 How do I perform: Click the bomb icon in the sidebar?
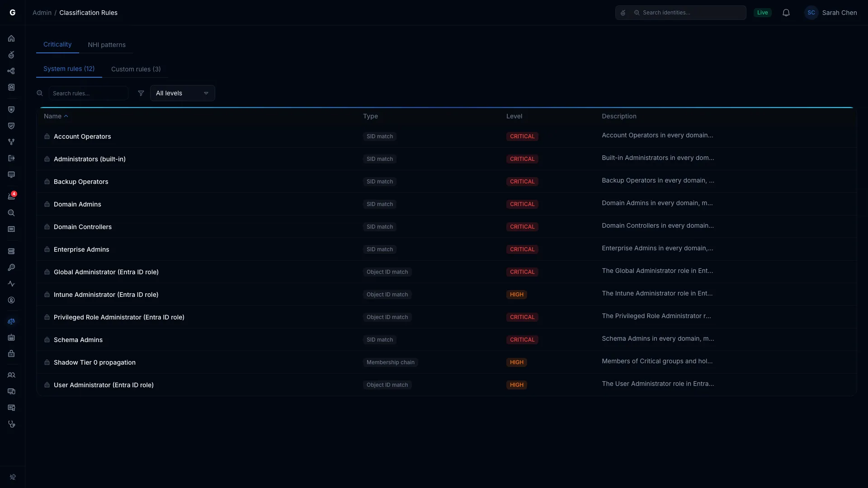coord(11,55)
